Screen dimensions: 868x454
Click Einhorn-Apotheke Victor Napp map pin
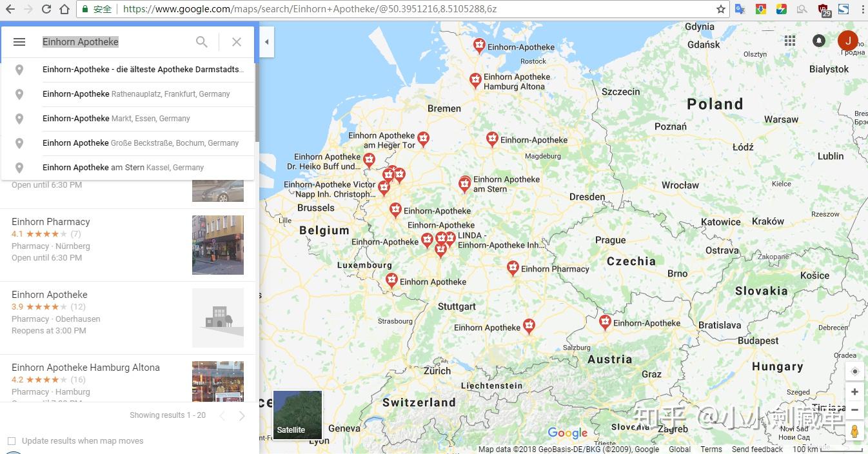(384, 188)
